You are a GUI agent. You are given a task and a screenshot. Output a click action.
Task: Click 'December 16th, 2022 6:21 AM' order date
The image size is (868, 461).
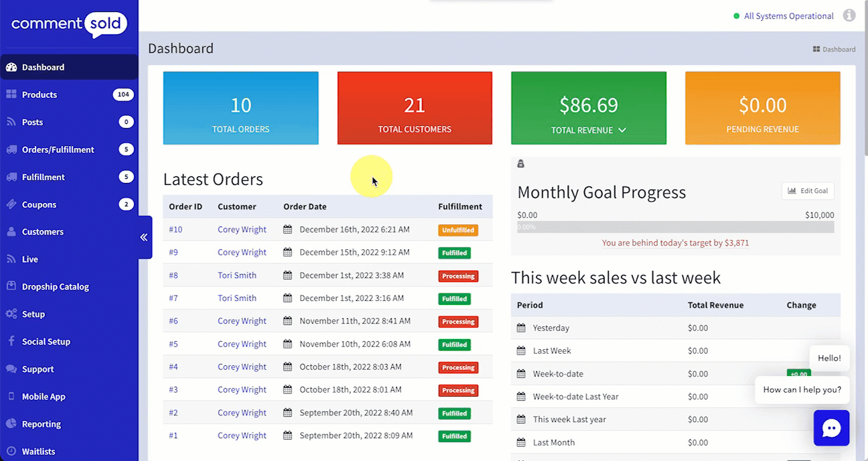click(354, 230)
